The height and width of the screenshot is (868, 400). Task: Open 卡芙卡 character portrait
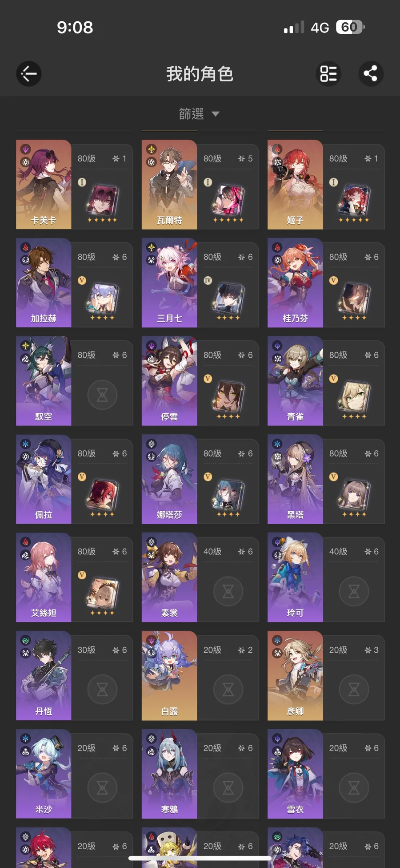44,185
